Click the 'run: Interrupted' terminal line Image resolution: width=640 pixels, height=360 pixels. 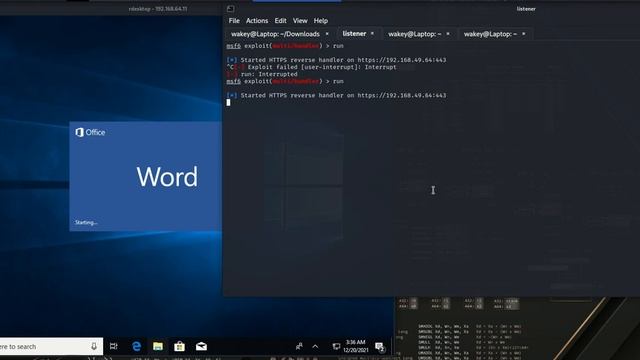click(x=262, y=74)
